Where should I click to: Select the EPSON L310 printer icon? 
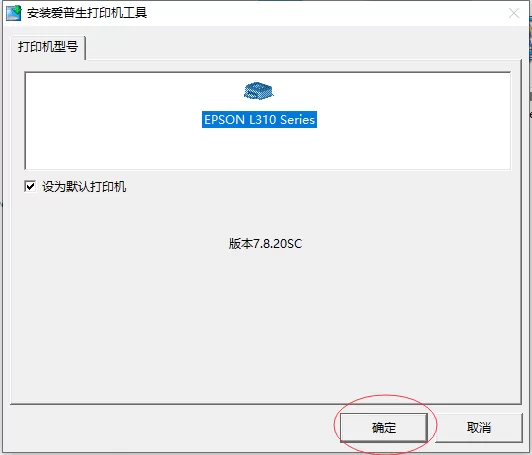[x=259, y=91]
